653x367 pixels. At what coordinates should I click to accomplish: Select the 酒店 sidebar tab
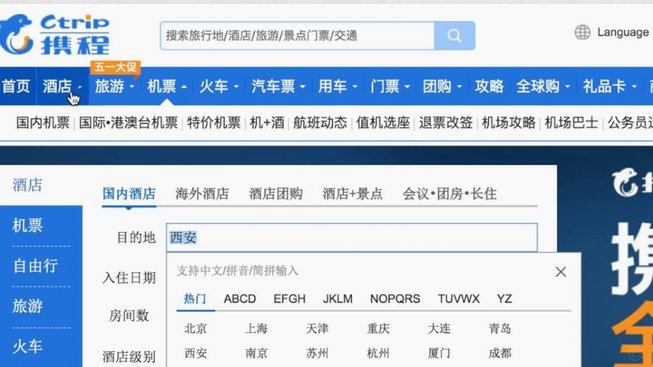click(x=27, y=185)
